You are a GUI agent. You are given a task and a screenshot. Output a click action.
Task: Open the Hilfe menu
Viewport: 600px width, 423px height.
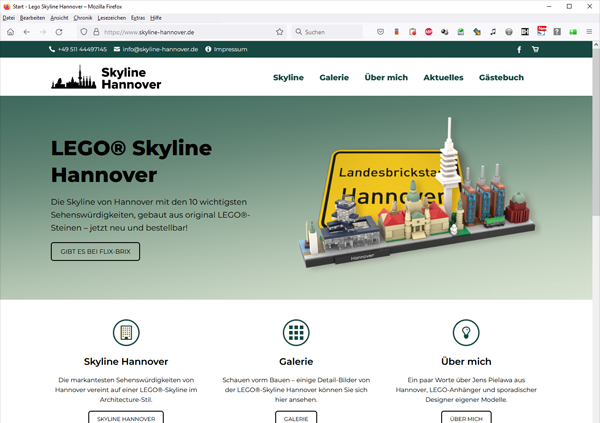(x=156, y=18)
